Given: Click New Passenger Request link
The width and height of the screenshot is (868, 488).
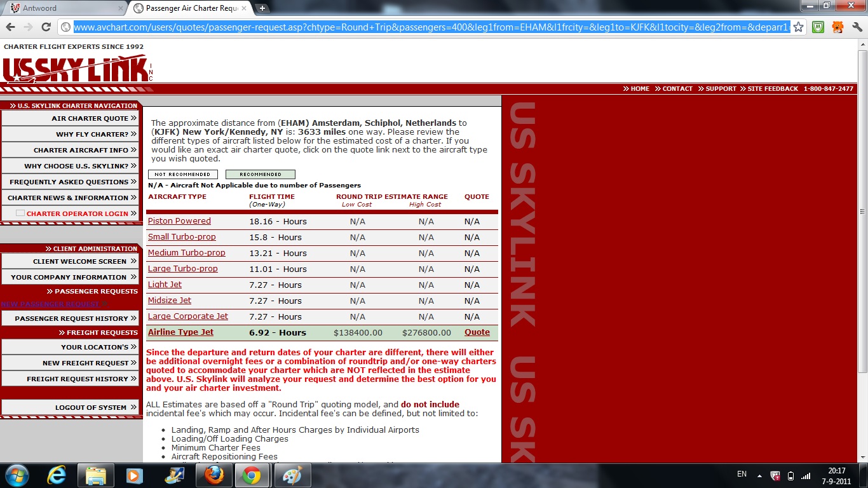Looking at the screenshot, I should 50,304.
